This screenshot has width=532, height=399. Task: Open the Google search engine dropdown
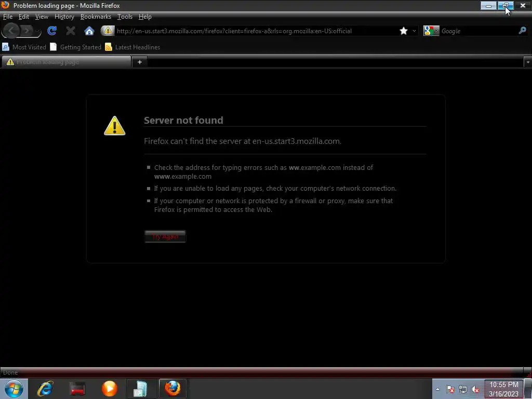click(431, 31)
